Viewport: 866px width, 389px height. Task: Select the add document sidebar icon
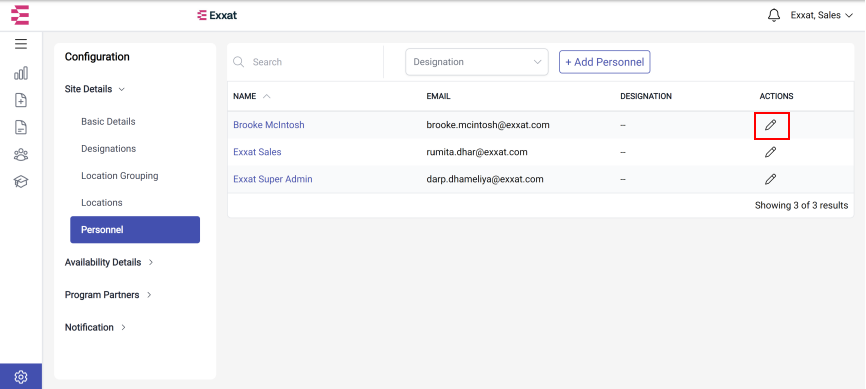(21, 100)
